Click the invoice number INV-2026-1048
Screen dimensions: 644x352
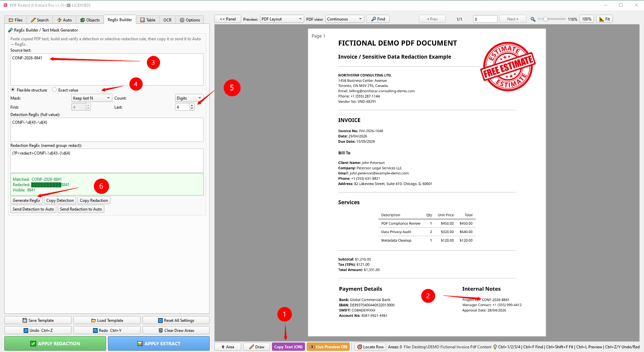371,131
